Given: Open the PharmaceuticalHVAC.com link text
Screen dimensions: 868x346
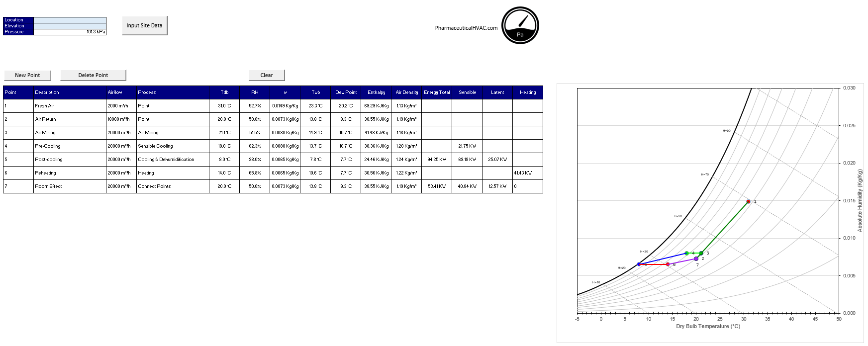Looking at the screenshot, I should click(x=466, y=28).
